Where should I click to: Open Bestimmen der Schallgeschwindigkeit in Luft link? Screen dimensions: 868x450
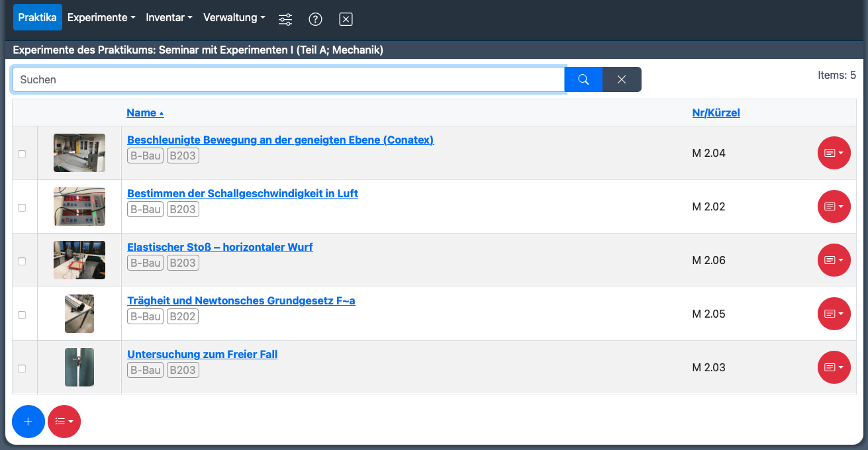(x=242, y=193)
